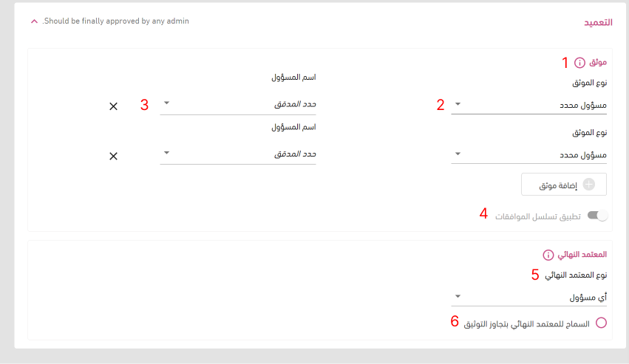Click the التعميد section title
The image size is (629, 364).
coord(598,22)
